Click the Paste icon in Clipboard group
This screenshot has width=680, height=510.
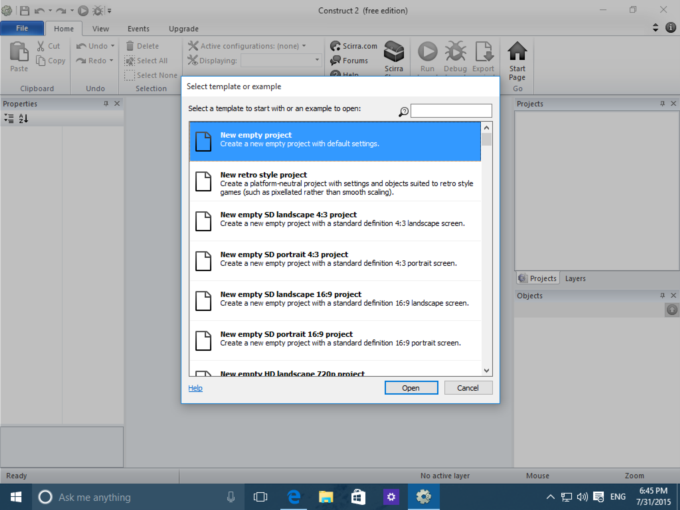[x=19, y=52]
